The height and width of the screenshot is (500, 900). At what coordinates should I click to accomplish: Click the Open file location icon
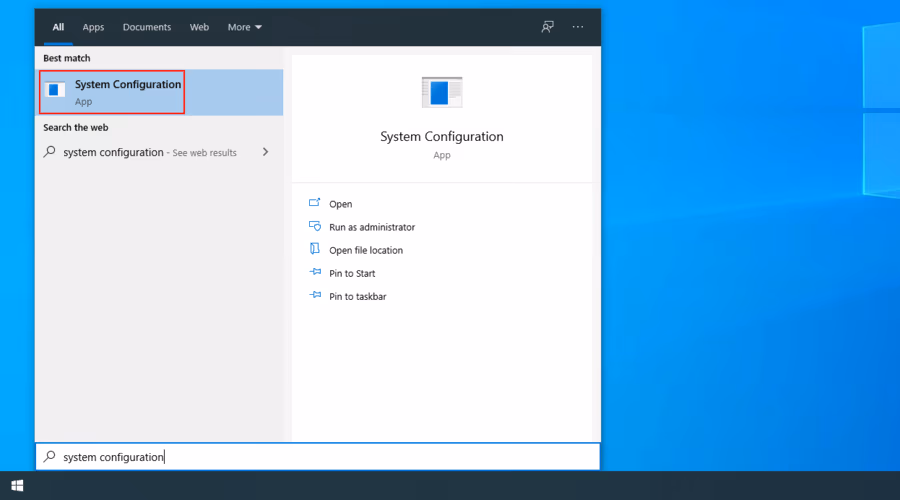(315, 249)
